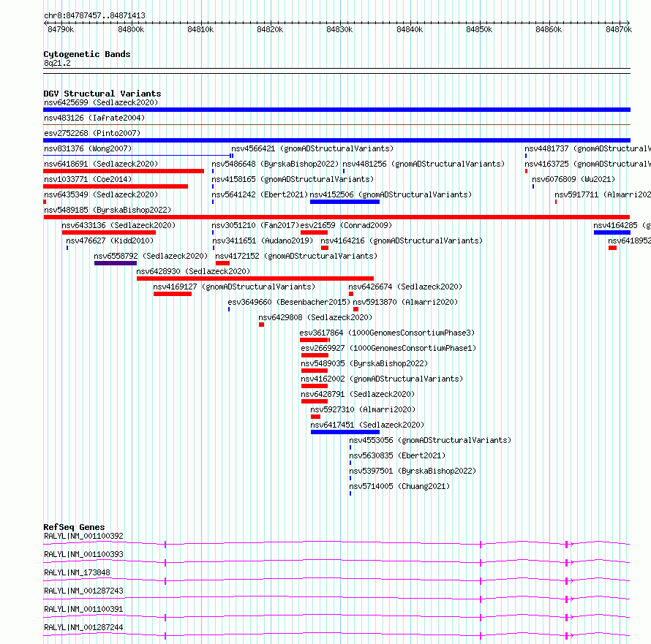Open variant nsv6425699 (Sedlazeck2020)
Image resolution: width=651 pixels, height=644 pixels.
tap(101, 102)
